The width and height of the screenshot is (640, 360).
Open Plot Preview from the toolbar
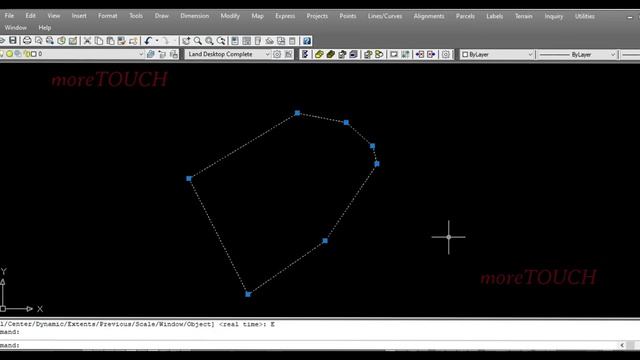[38, 40]
